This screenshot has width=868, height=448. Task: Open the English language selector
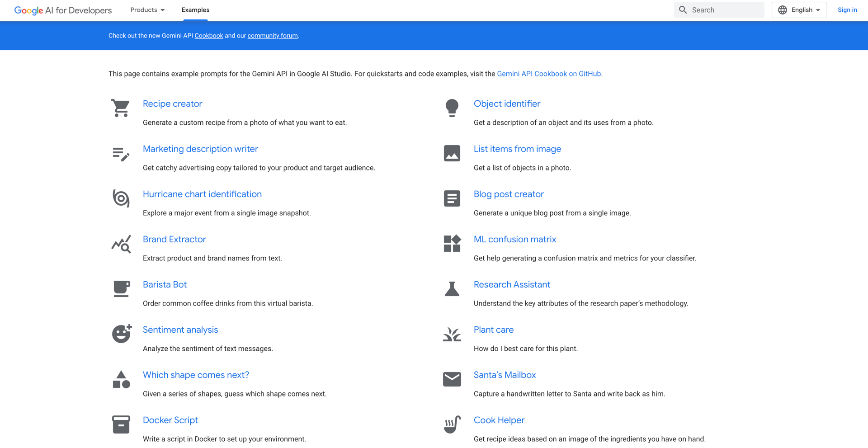click(x=799, y=10)
